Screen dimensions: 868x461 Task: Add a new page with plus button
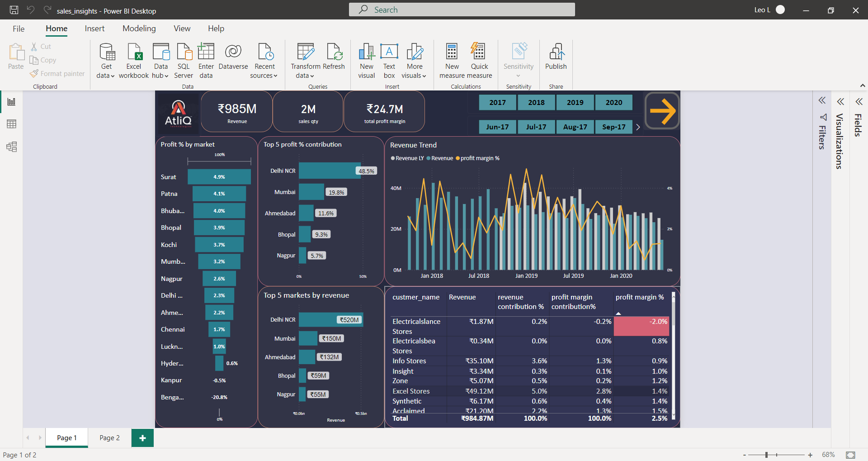click(x=142, y=438)
